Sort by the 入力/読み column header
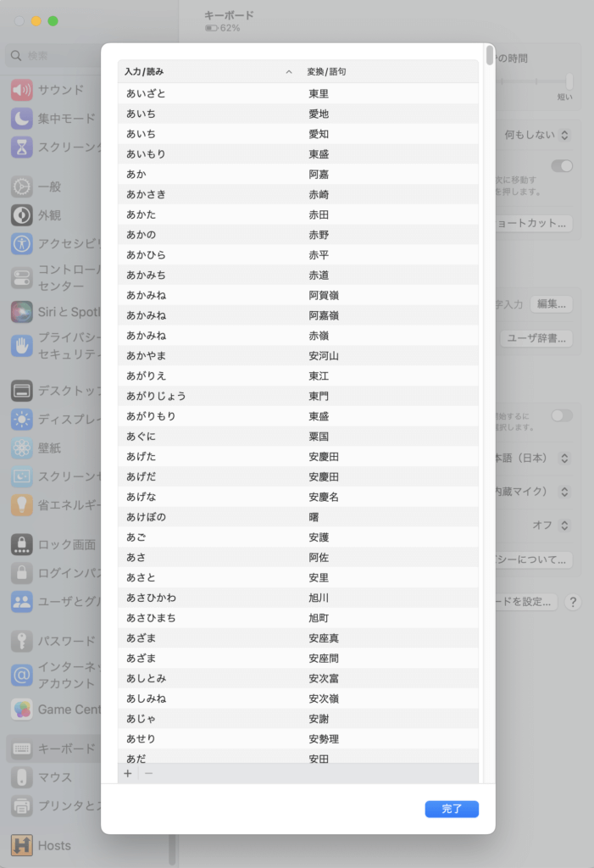 point(203,72)
